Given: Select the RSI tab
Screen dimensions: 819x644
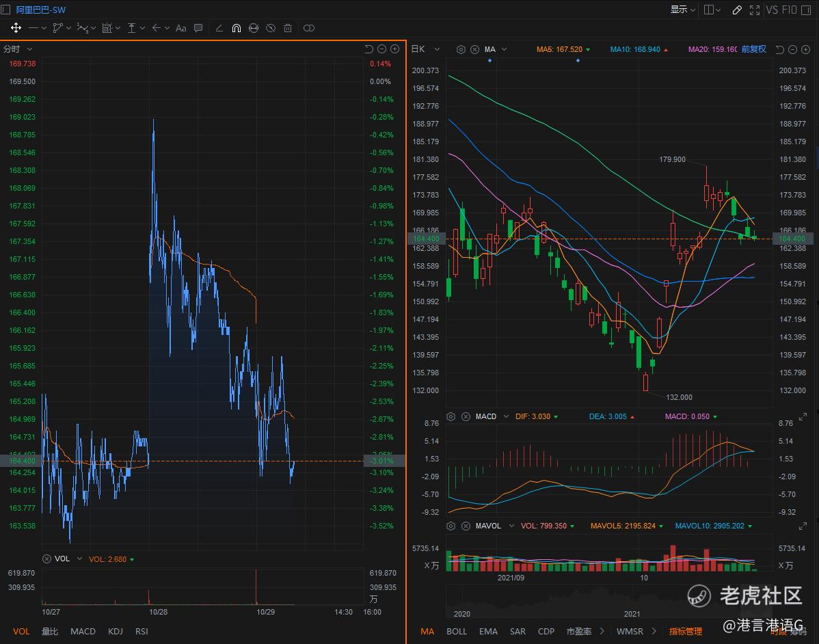Looking at the screenshot, I should (x=142, y=632).
